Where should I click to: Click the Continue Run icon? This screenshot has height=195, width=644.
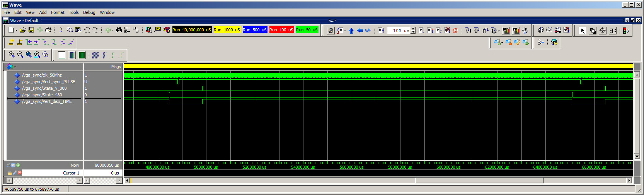430,30
